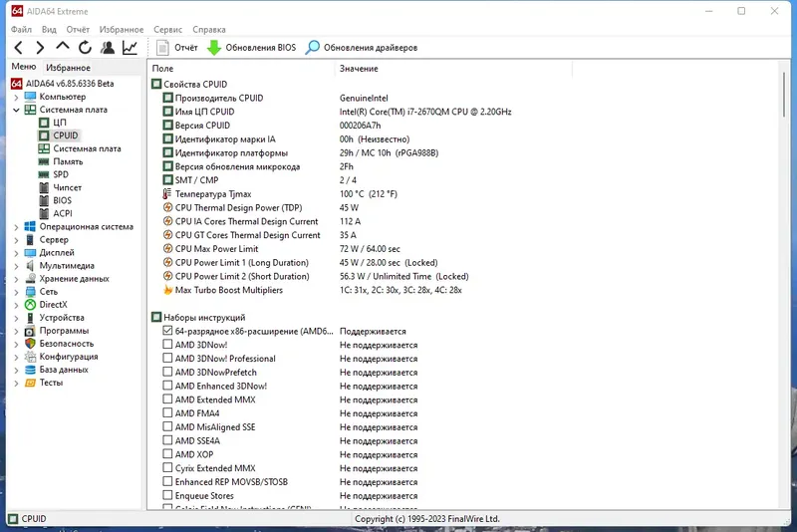The width and height of the screenshot is (797, 532).
Task: Toggle the AMD 3DNowPrefetch checkbox
Action: pos(167,372)
